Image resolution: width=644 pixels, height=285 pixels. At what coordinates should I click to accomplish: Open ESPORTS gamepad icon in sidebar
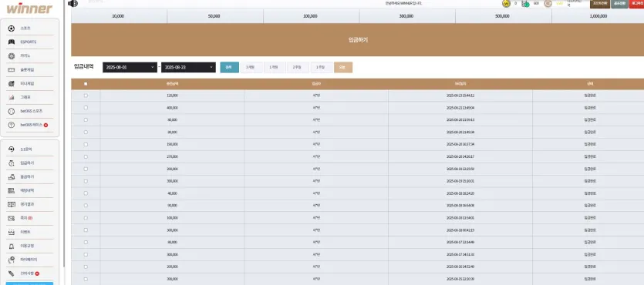12,42
